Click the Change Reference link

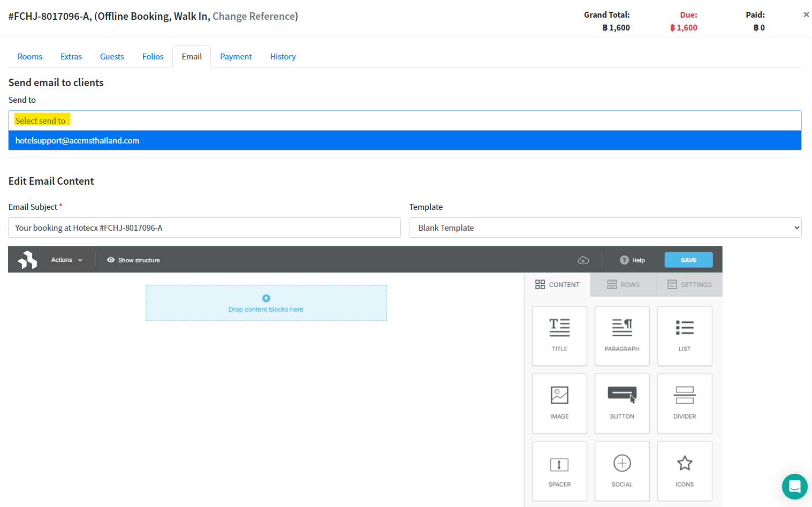(254, 17)
